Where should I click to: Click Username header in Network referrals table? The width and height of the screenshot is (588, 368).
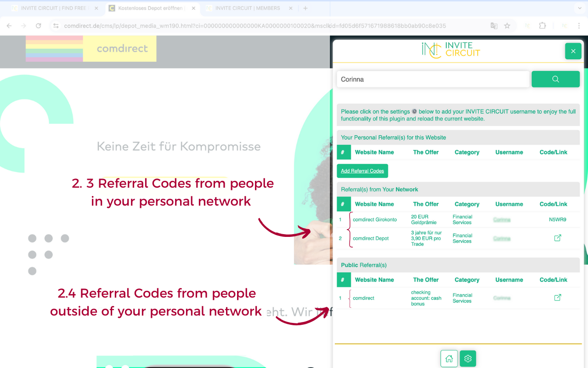509,204
